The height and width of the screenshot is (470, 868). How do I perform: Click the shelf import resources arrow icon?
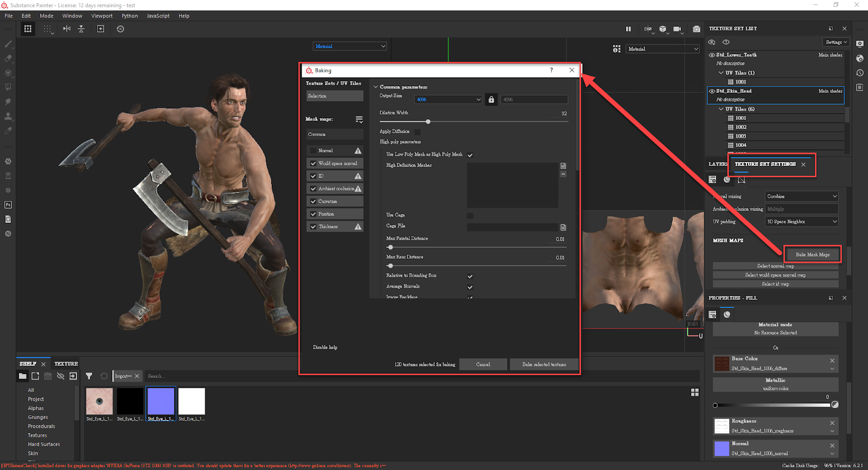[x=73, y=376]
